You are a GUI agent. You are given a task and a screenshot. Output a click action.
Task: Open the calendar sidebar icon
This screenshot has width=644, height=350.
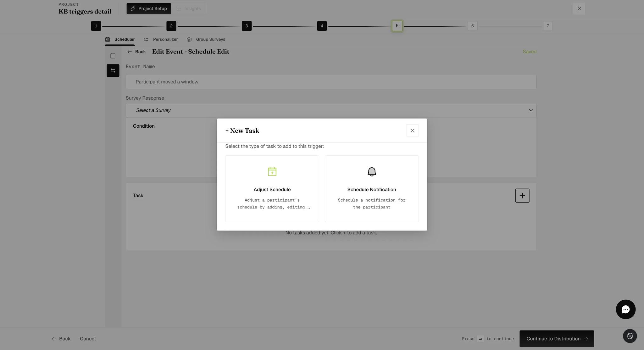coord(113,56)
